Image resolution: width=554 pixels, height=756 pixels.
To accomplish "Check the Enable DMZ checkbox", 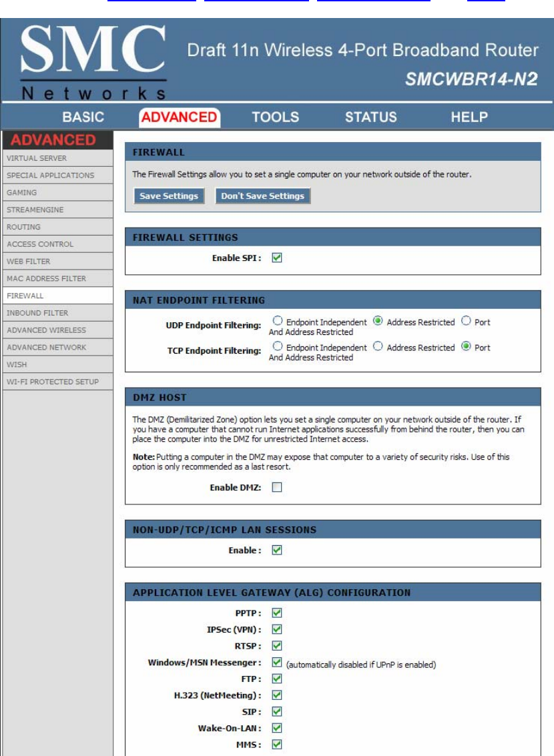I will pos(277,488).
